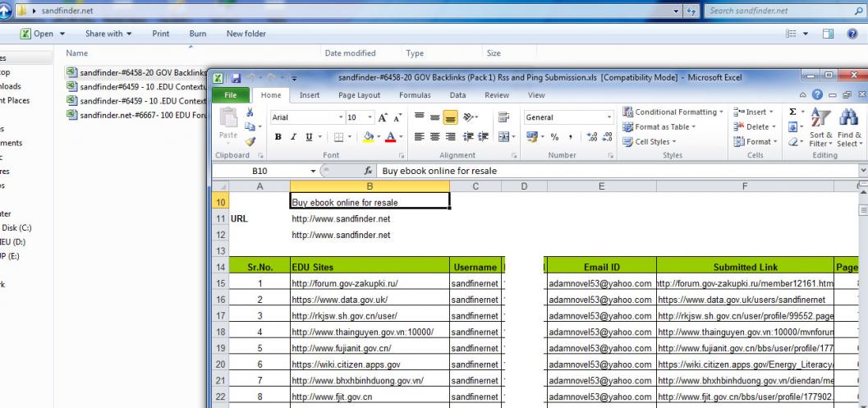The width and height of the screenshot is (868, 408).
Task: Switch to Data ribbon tab
Action: 457,95
